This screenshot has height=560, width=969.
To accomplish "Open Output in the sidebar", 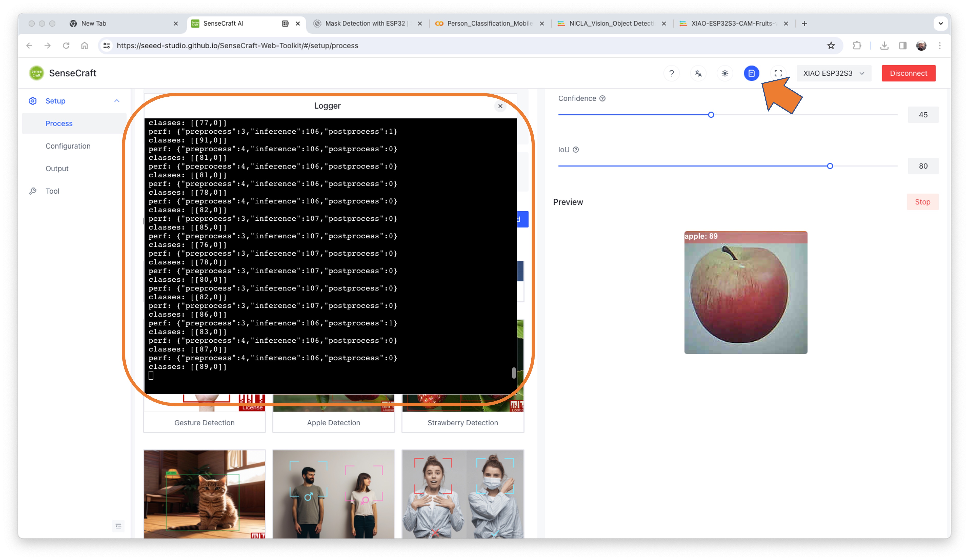I will (57, 168).
